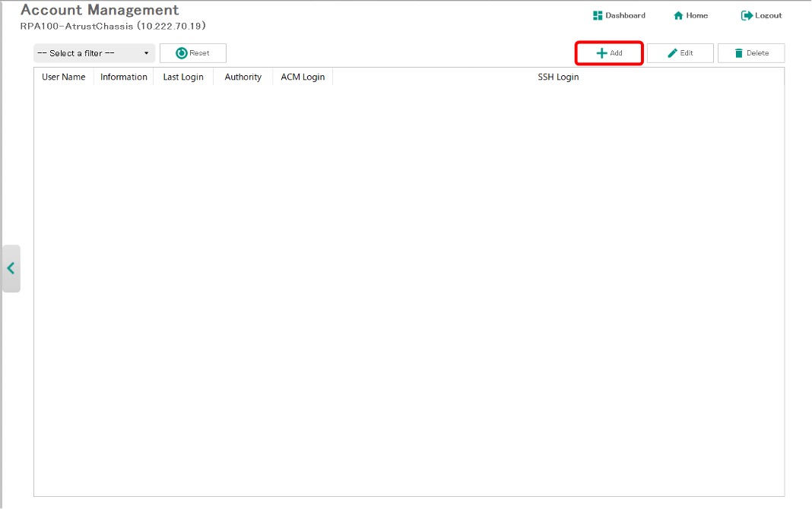Click the plus icon for Add
This screenshot has width=812, height=509.
[x=601, y=53]
